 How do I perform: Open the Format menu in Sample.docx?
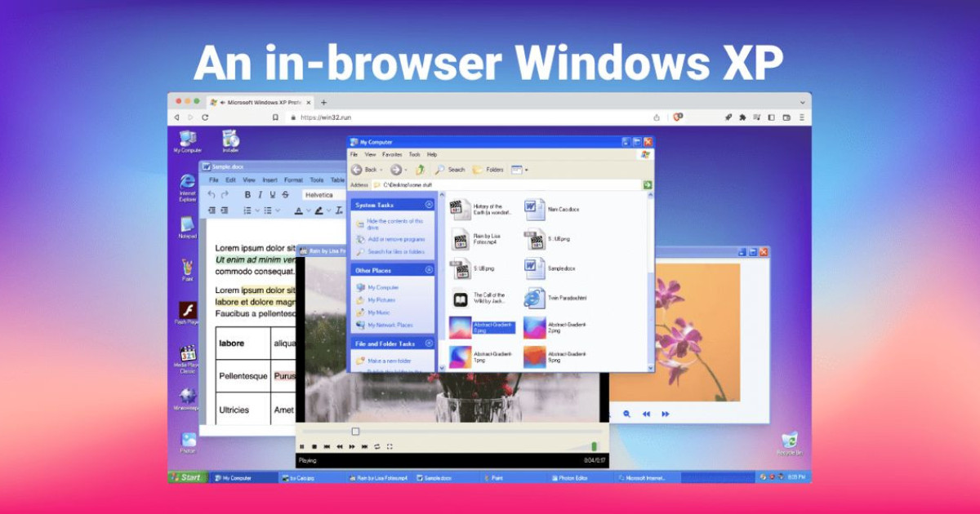pos(293,179)
